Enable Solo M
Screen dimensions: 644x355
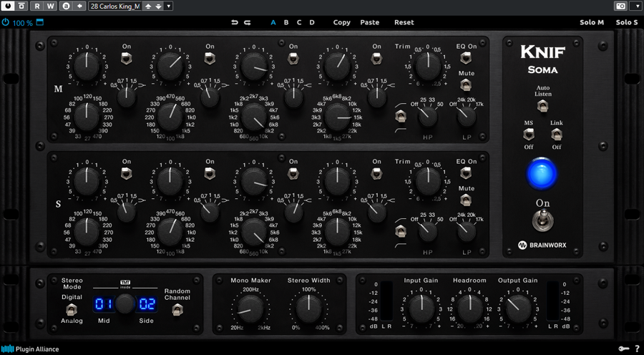[x=592, y=23]
